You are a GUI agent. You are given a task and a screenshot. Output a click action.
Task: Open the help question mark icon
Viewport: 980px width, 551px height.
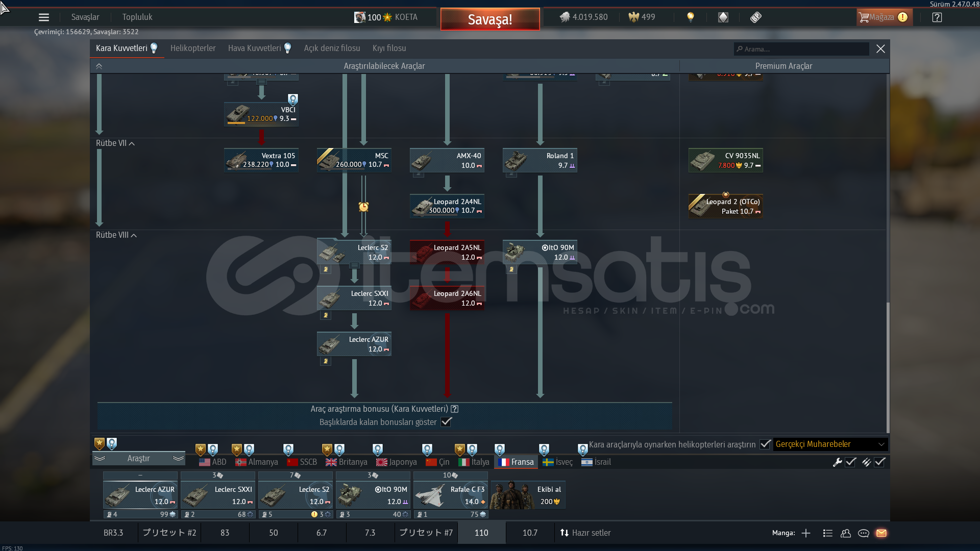(x=937, y=17)
